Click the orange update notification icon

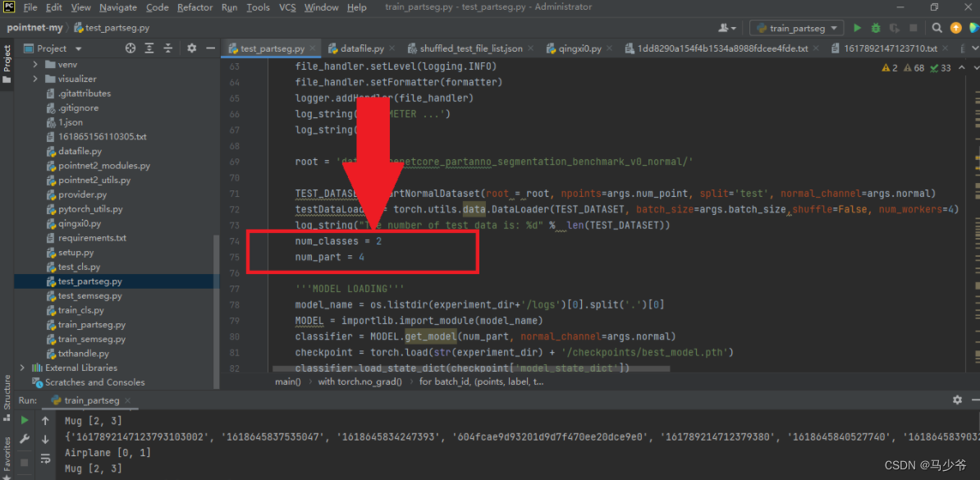[x=955, y=28]
